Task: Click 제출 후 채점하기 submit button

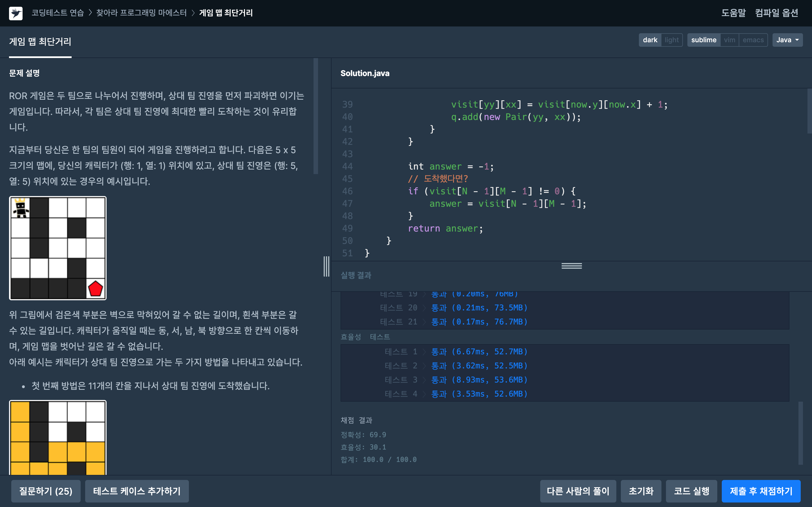Action: click(761, 491)
